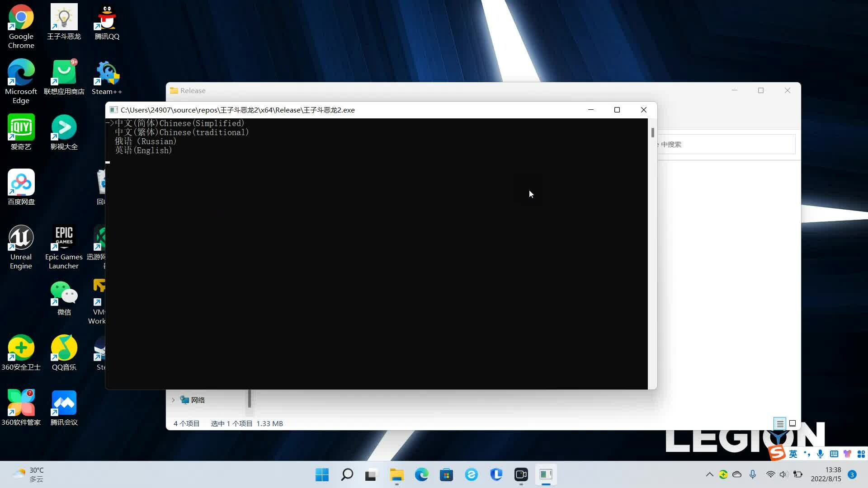Toggle Sogou input language 英 indicator
Viewport: 868px width, 488px height.
click(793, 454)
